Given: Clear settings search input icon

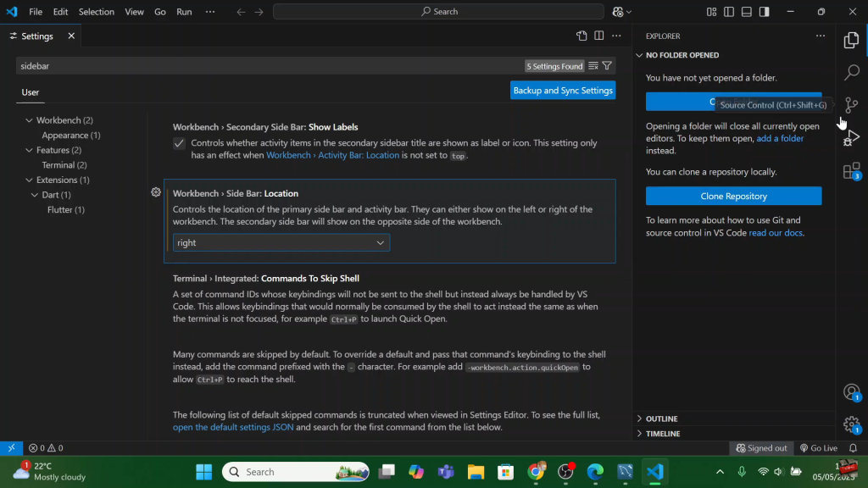Looking at the screenshot, I should (x=593, y=66).
